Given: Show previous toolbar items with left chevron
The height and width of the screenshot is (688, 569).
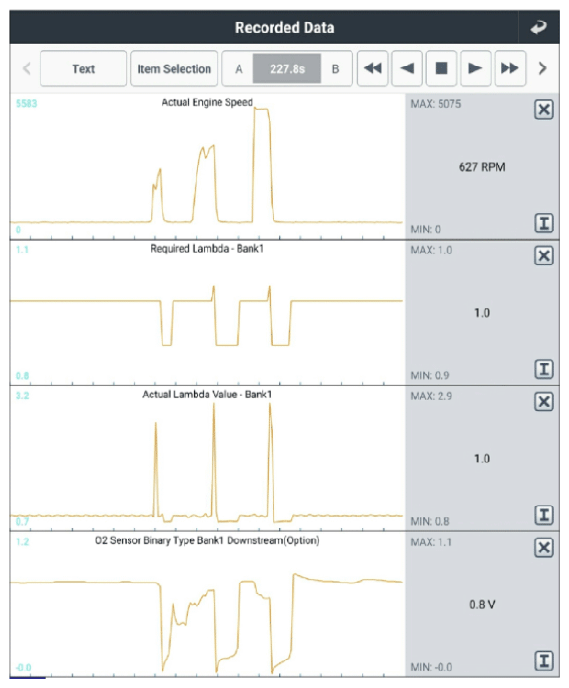Looking at the screenshot, I should click(x=27, y=68).
